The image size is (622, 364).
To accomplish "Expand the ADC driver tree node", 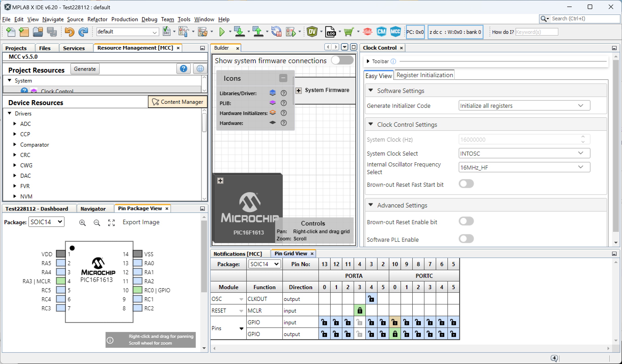I will pyautogui.click(x=15, y=124).
